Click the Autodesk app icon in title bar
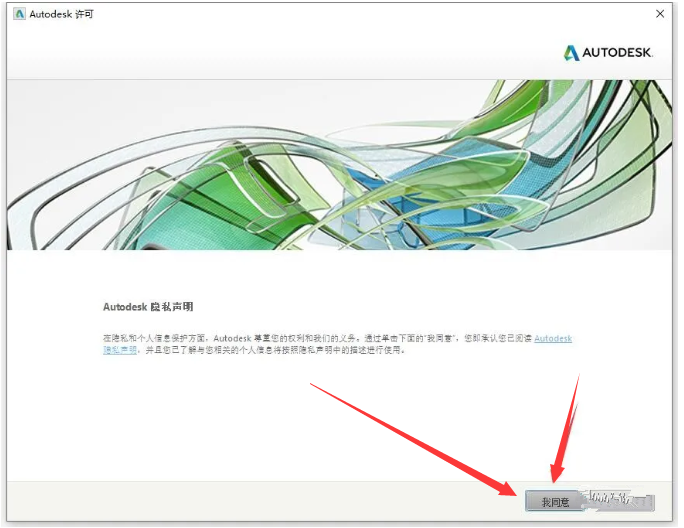The height and width of the screenshot is (528, 684). coord(19,14)
